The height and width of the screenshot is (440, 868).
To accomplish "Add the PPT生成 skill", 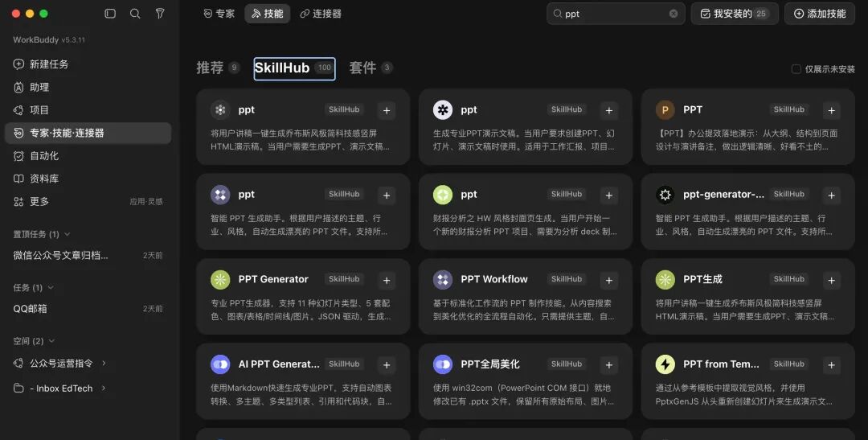I will pos(832,280).
